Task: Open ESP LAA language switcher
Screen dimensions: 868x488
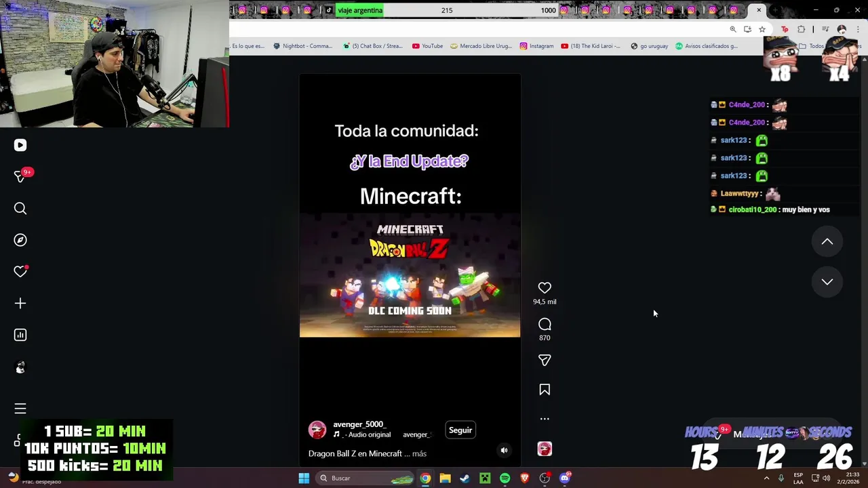Action: [x=798, y=478]
